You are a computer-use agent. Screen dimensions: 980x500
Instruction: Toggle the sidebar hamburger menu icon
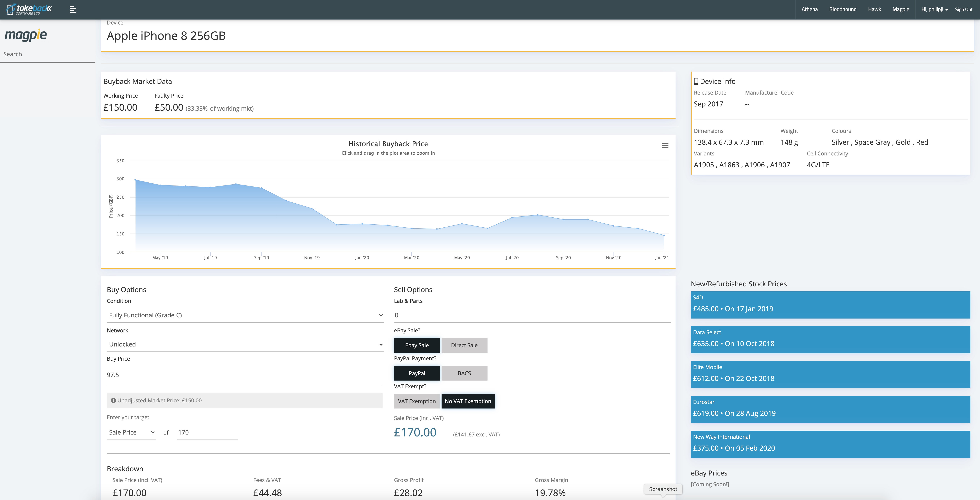pos(73,10)
